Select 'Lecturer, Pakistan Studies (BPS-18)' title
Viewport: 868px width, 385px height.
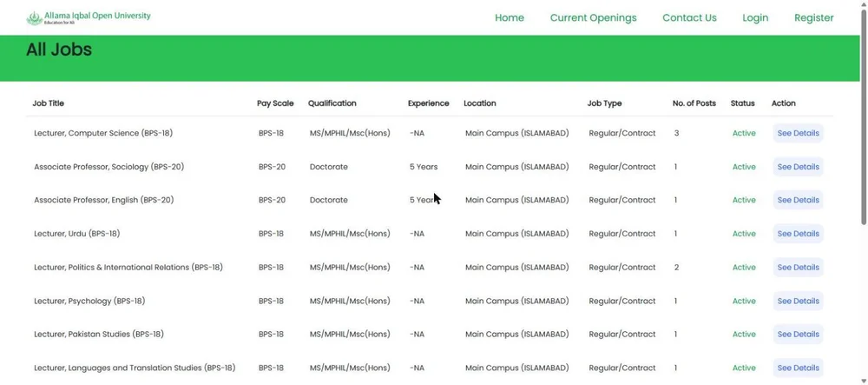(x=99, y=334)
